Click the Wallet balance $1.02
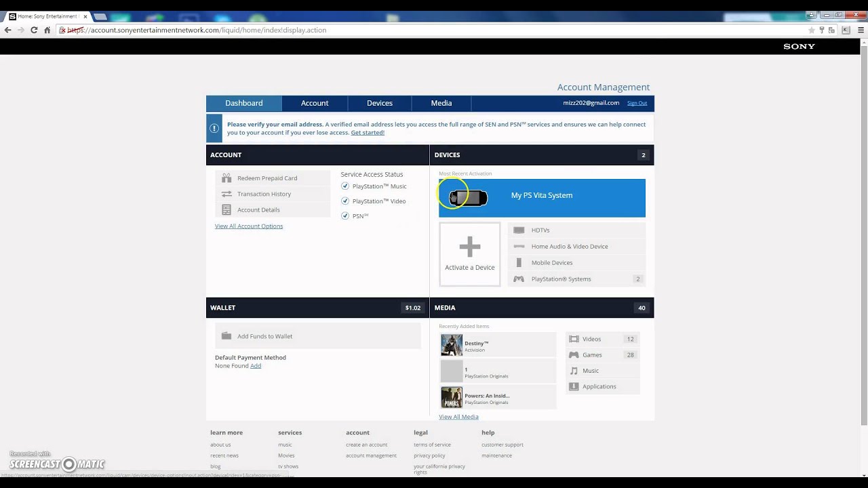868x488 pixels. tap(413, 308)
